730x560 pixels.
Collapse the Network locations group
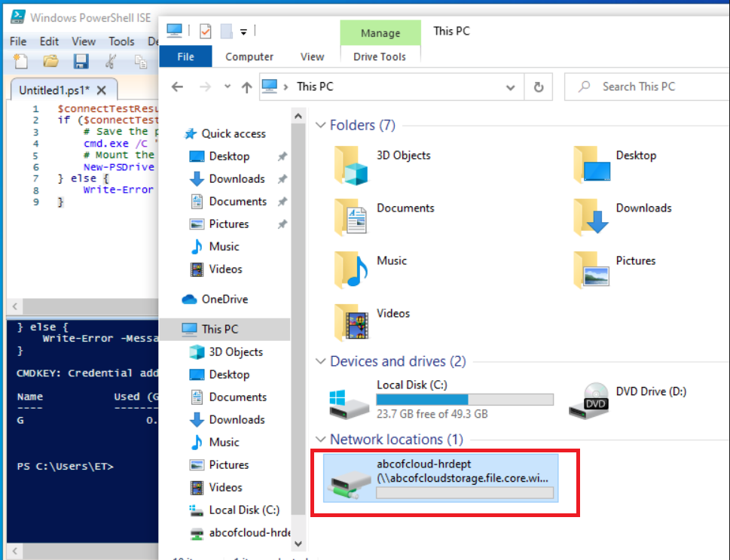point(321,440)
